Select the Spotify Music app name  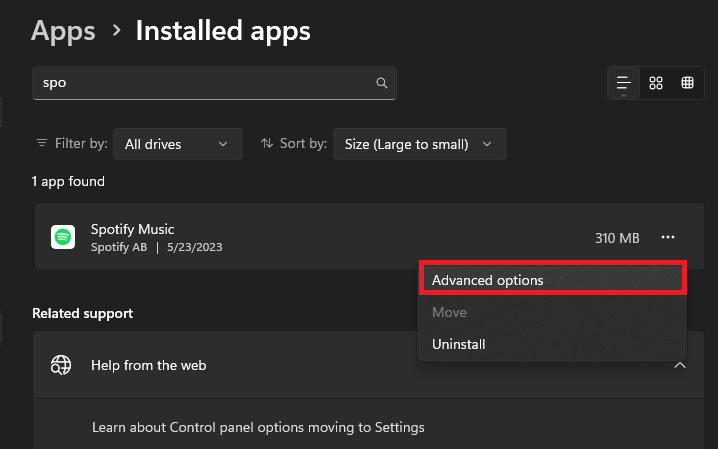pos(132,229)
